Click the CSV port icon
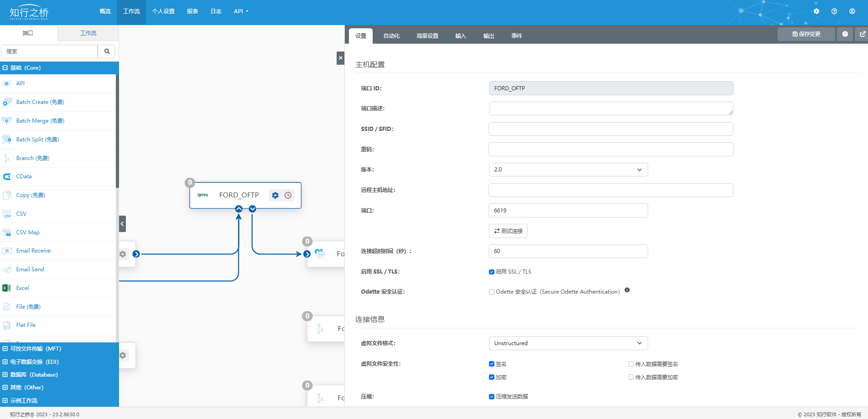Viewport: 868px width, 419px height. (7, 214)
